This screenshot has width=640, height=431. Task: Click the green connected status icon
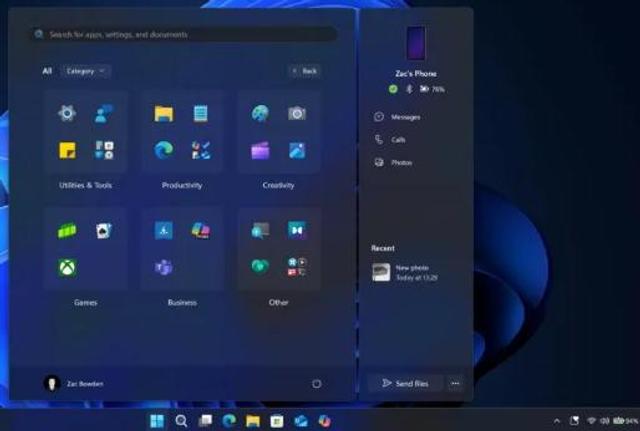coord(393,89)
